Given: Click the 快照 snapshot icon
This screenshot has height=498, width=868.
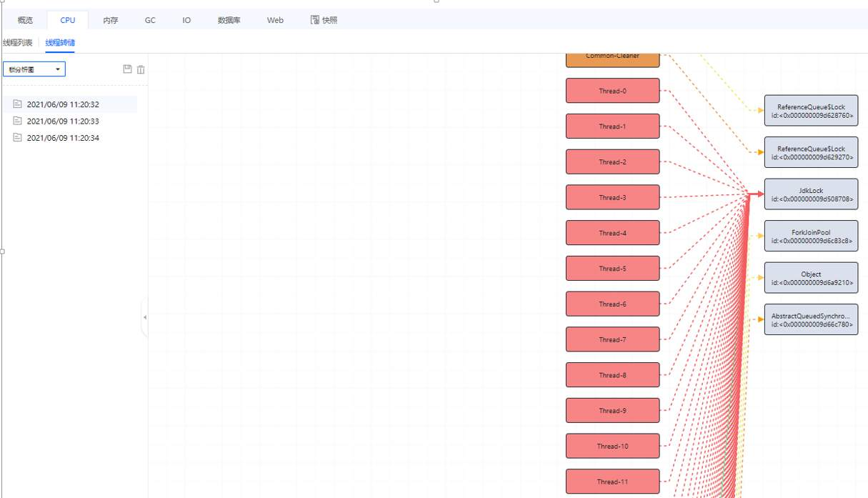Looking at the screenshot, I should [314, 20].
